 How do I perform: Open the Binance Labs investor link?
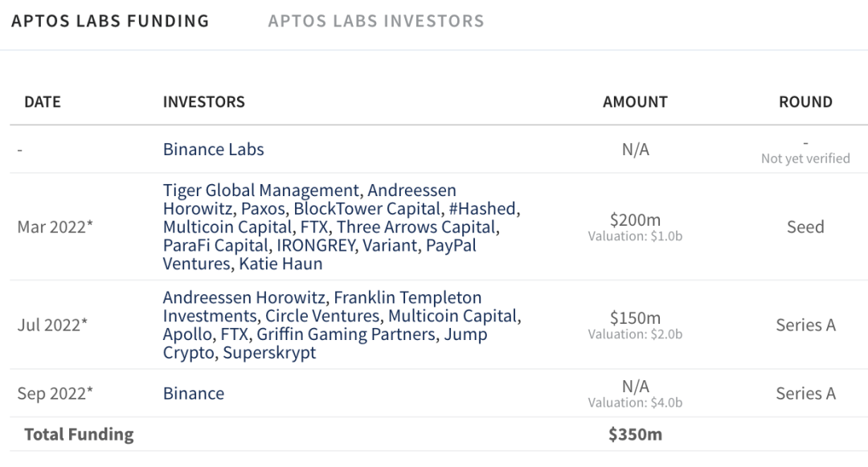[213, 150]
